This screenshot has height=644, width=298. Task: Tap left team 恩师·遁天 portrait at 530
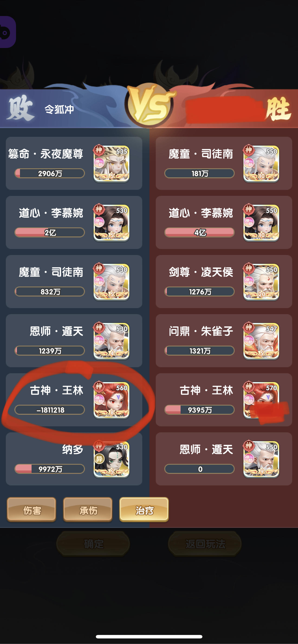pyautogui.click(x=111, y=341)
